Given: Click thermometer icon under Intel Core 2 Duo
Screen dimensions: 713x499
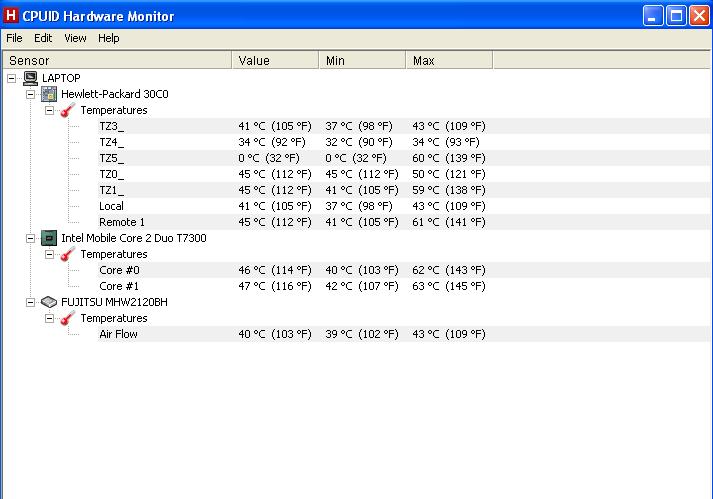Looking at the screenshot, I should pos(68,254).
